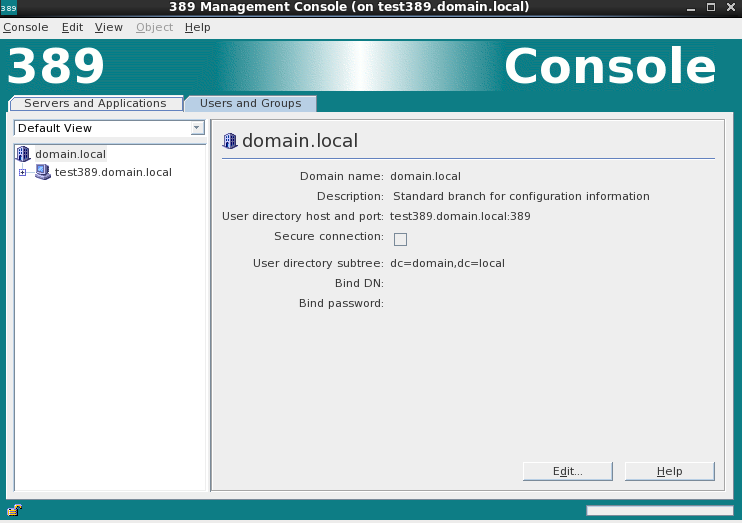Open the Edit menu
The height and width of the screenshot is (523, 742).
72,27
